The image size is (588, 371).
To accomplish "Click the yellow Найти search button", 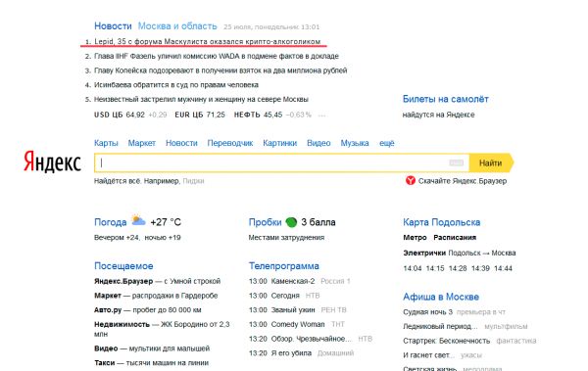I will click(491, 163).
